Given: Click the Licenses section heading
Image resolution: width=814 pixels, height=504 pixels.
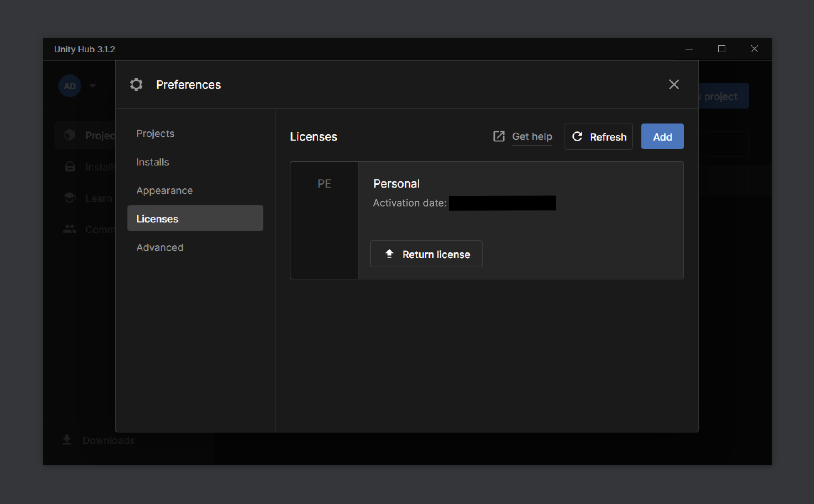Looking at the screenshot, I should point(313,137).
